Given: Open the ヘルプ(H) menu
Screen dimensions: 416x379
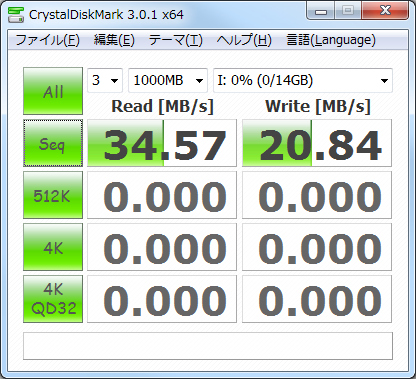Looking at the screenshot, I should [244, 40].
